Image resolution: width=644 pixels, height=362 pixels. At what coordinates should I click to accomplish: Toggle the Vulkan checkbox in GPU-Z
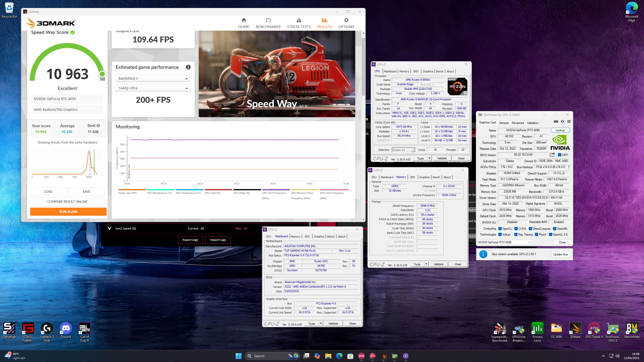click(500, 235)
